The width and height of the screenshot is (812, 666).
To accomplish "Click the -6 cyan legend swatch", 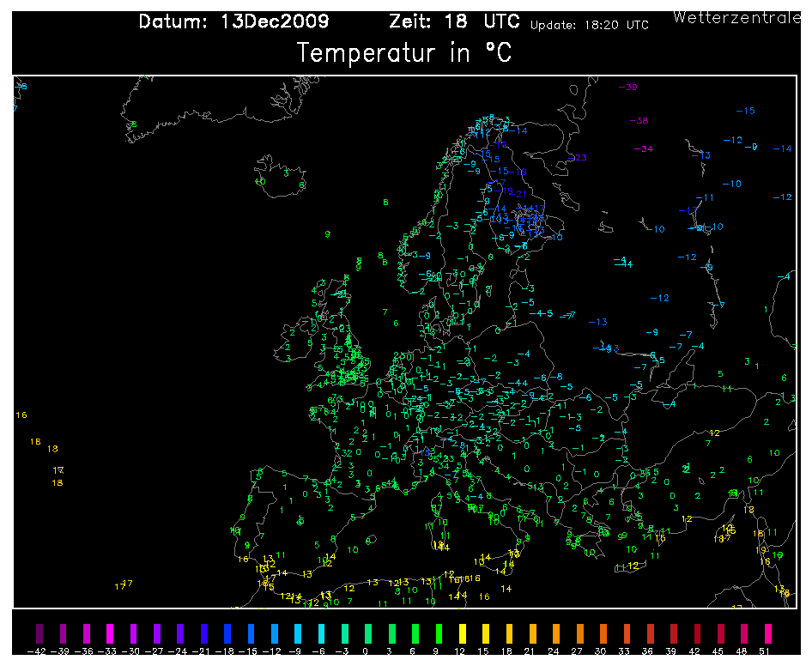I will [322, 633].
